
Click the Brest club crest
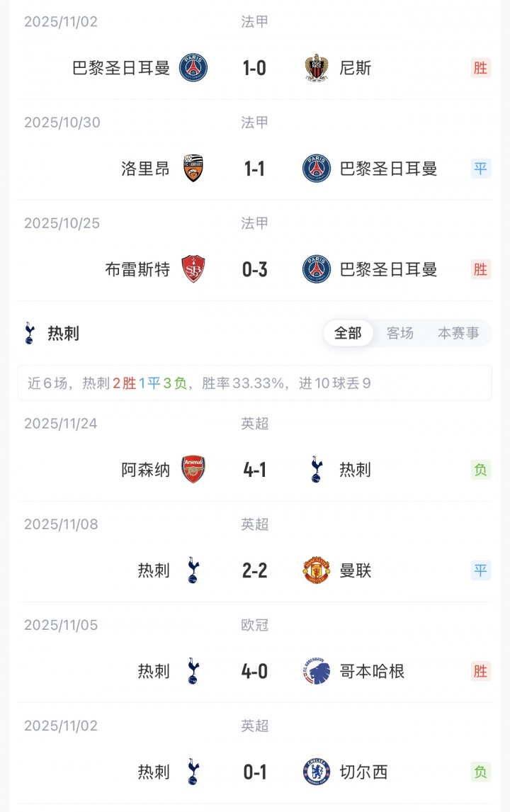pyautogui.click(x=193, y=269)
